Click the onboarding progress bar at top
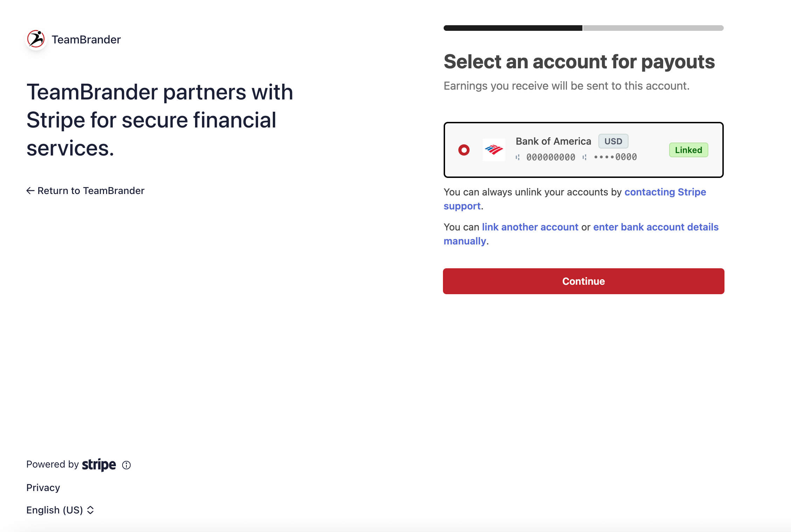791x532 pixels. [x=583, y=28]
